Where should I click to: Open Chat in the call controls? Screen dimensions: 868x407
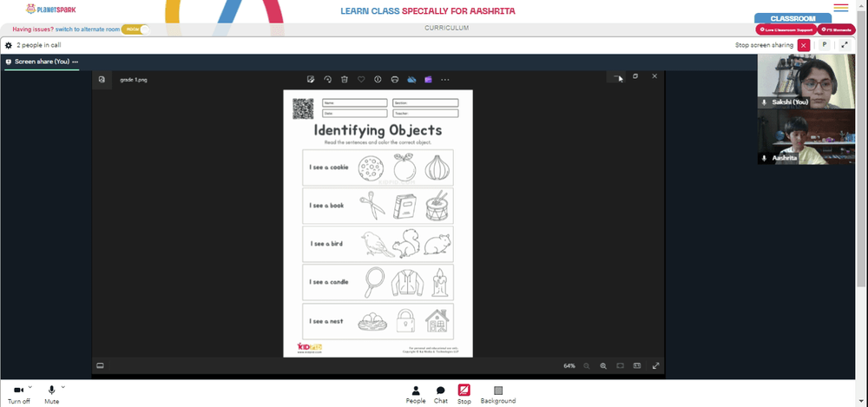[x=441, y=394]
